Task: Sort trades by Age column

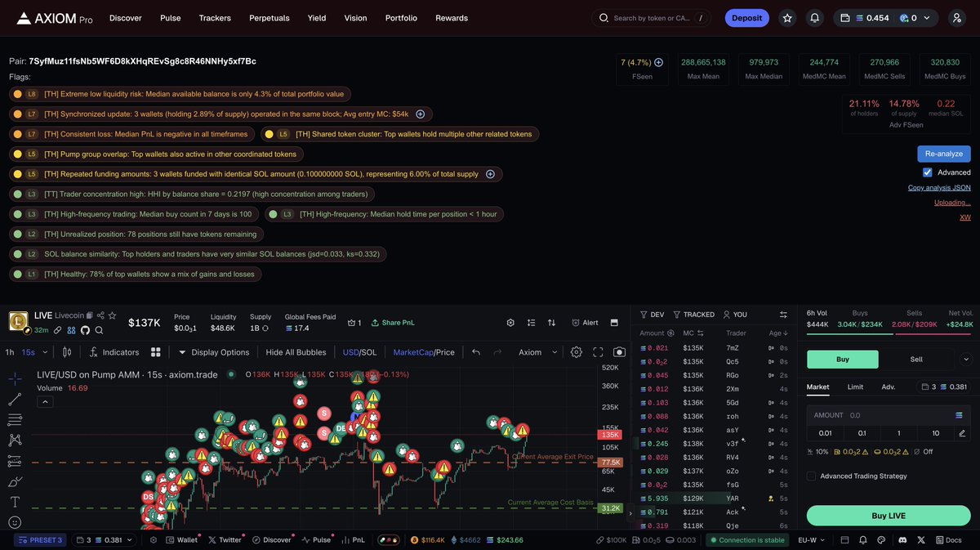Action: [779, 333]
